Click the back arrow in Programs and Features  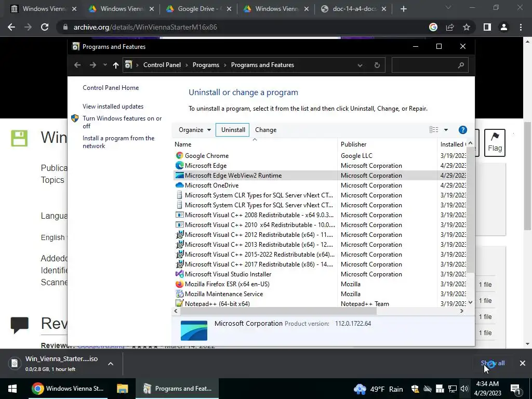tap(77, 65)
